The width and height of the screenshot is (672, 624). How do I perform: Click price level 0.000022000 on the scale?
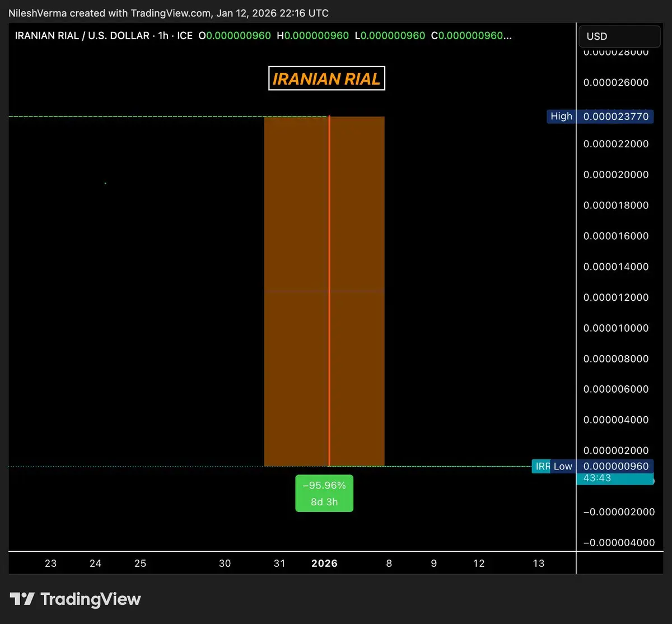pos(616,144)
